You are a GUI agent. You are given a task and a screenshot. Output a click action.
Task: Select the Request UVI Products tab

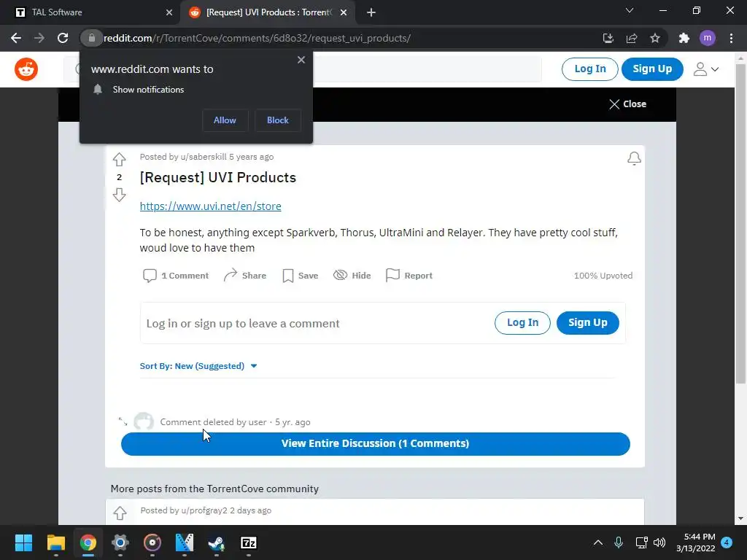(267, 12)
